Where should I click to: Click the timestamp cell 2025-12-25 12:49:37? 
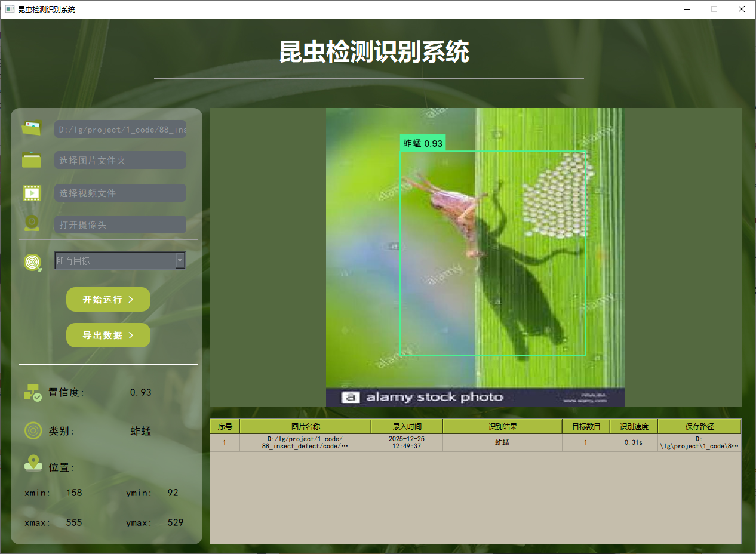pos(407,442)
